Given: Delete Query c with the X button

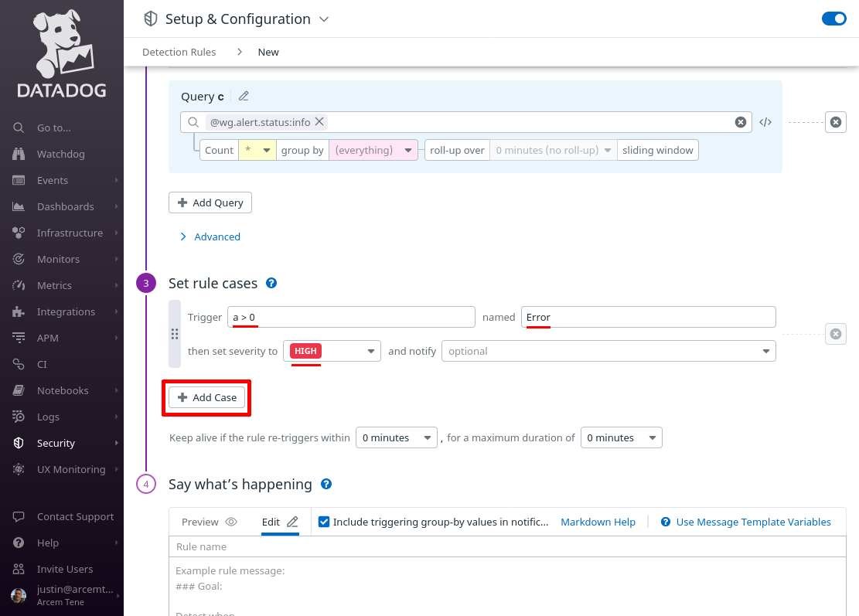Looking at the screenshot, I should click(836, 122).
